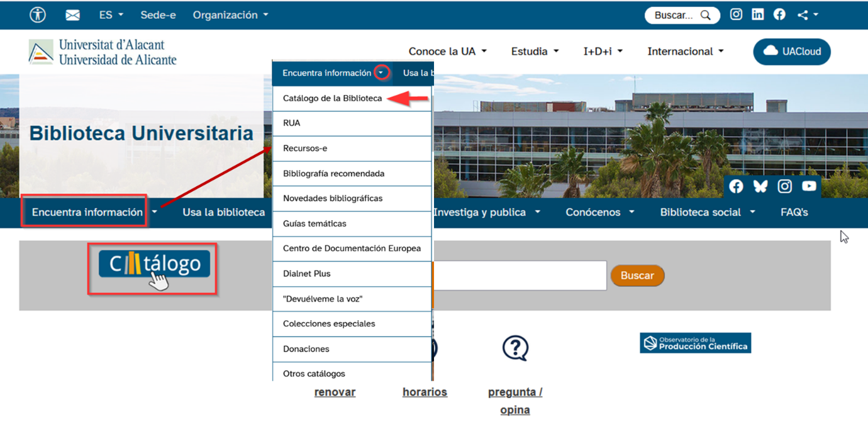Viewport: 868px width, 424px height.
Task: Expand the Conócenos menu
Action: (600, 212)
